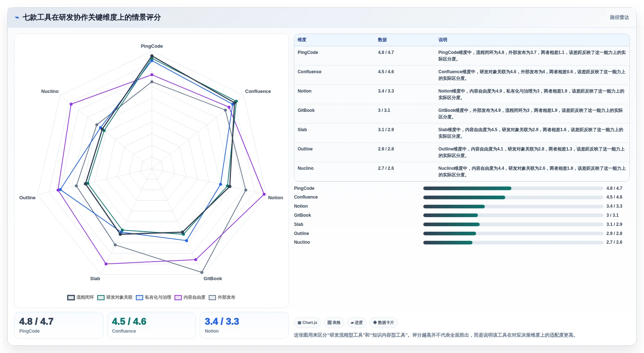Click the Notion radar axis label
This screenshot has height=353, width=644.
click(275, 198)
